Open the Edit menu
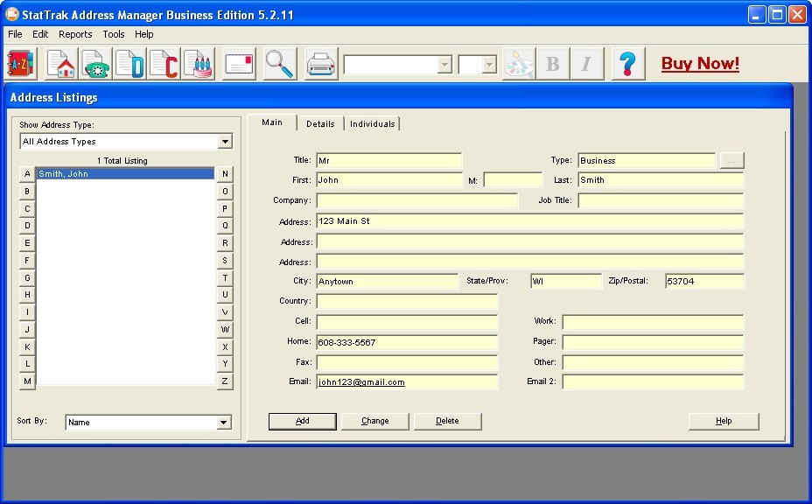Screen dimensions: 812x504 40,34
